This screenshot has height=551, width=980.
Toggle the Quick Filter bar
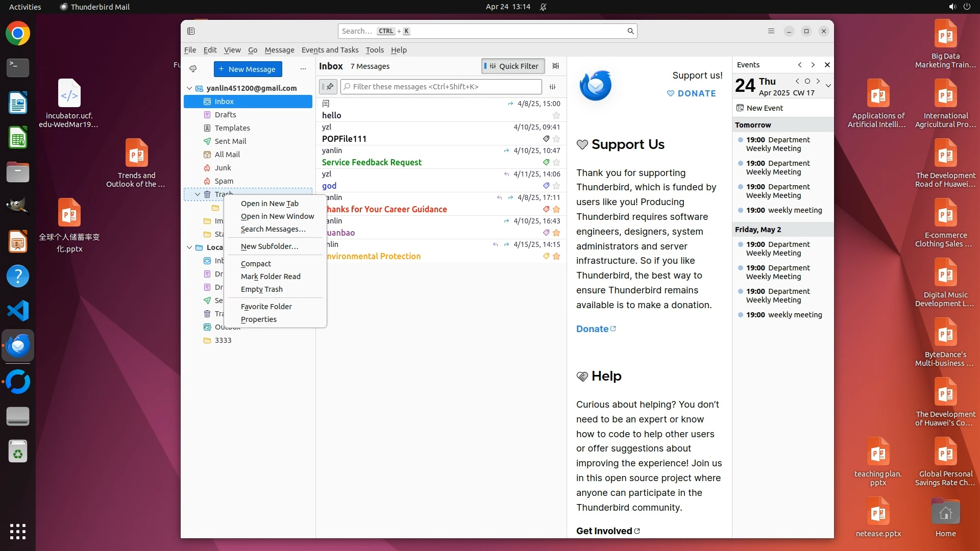[513, 66]
